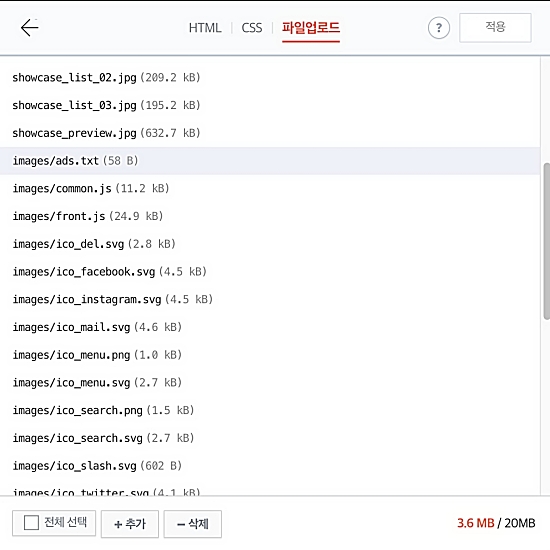Select showcase_list_02.jpg file row
The height and width of the screenshot is (550, 550).
click(270, 78)
